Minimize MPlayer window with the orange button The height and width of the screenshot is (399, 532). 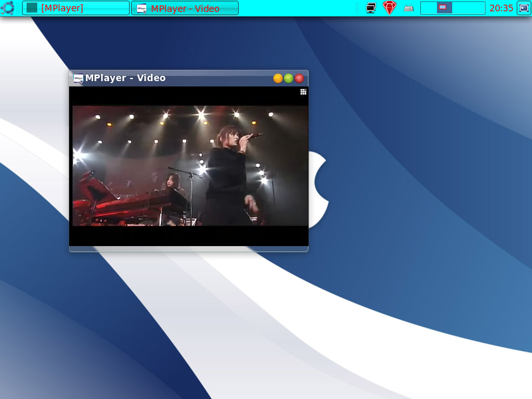pos(278,78)
